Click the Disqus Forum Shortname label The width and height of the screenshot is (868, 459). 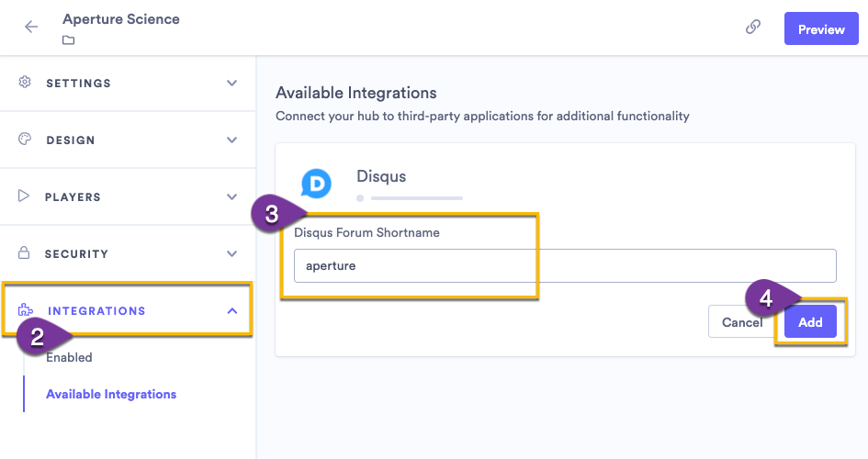pyautogui.click(x=366, y=233)
